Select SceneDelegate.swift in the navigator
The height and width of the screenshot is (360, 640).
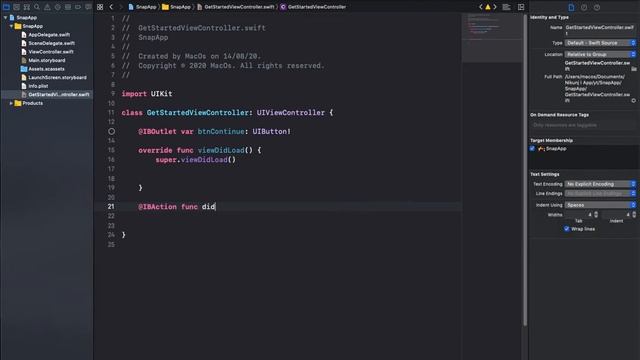click(x=48, y=43)
